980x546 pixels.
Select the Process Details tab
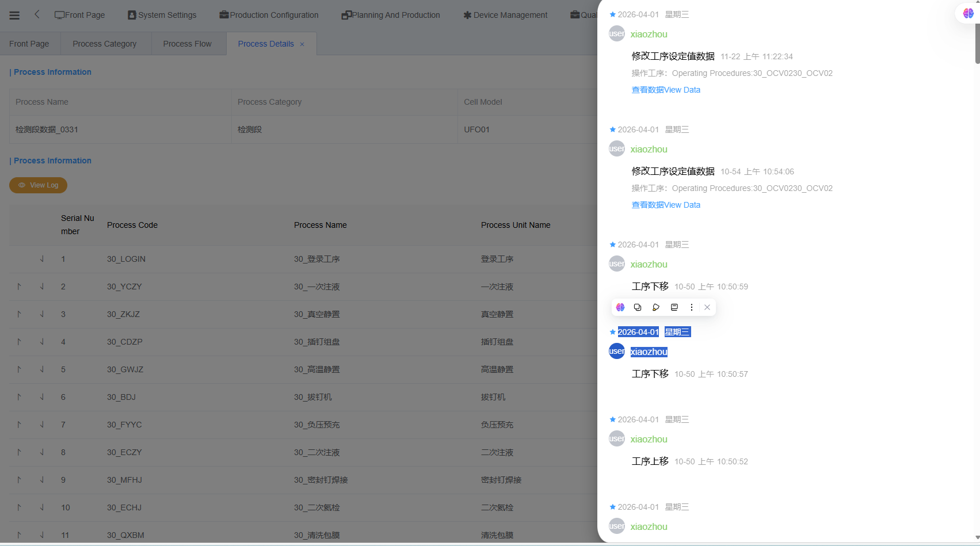coord(266,44)
